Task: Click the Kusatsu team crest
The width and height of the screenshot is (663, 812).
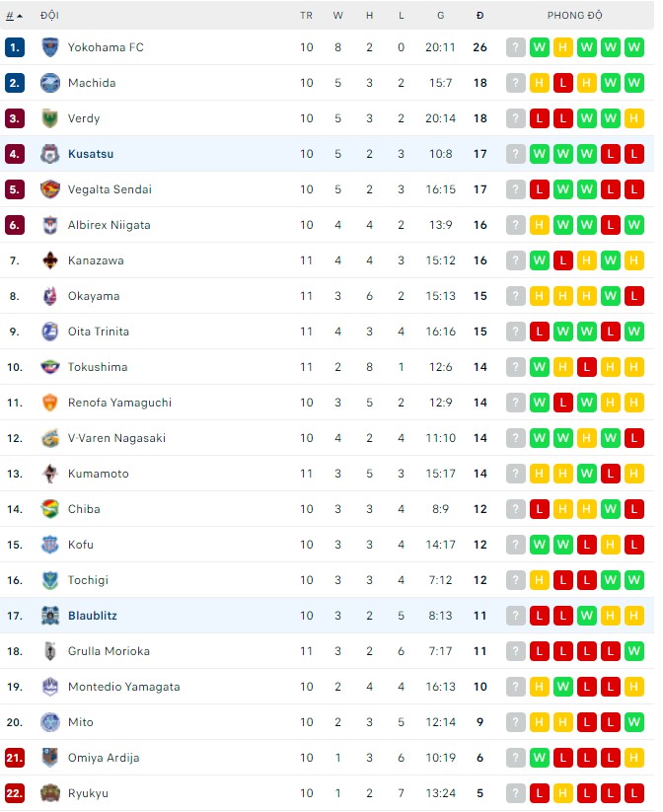Action: coord(50,154)
